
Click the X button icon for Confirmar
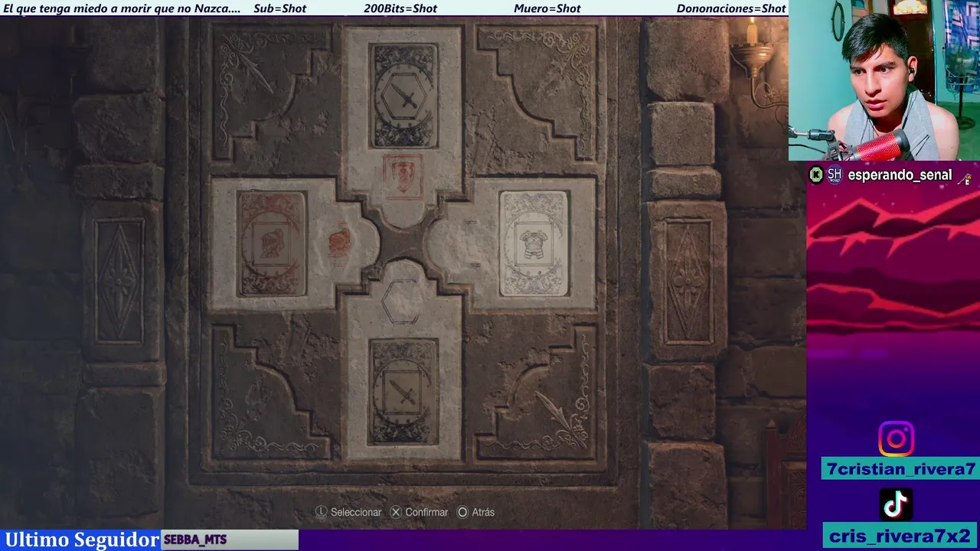[396, 512]
